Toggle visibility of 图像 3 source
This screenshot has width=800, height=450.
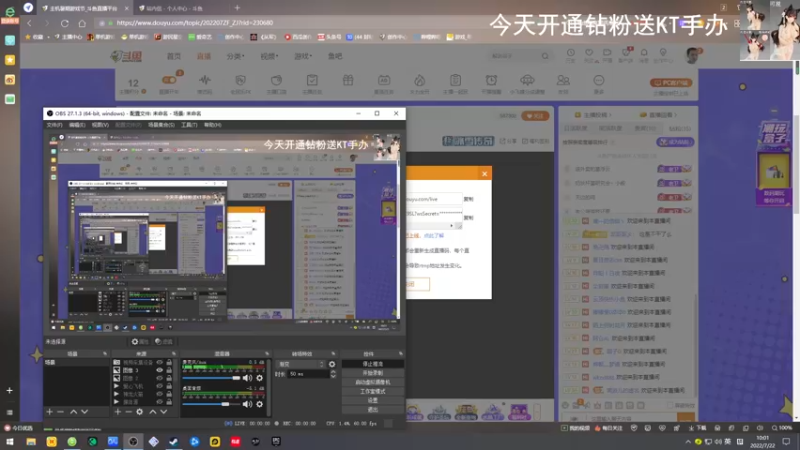tap(160, 370)
